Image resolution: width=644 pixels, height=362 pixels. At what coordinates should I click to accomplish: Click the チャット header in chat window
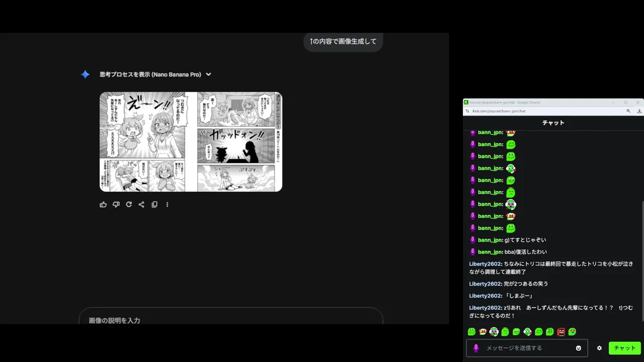click(x=553, y=123)
